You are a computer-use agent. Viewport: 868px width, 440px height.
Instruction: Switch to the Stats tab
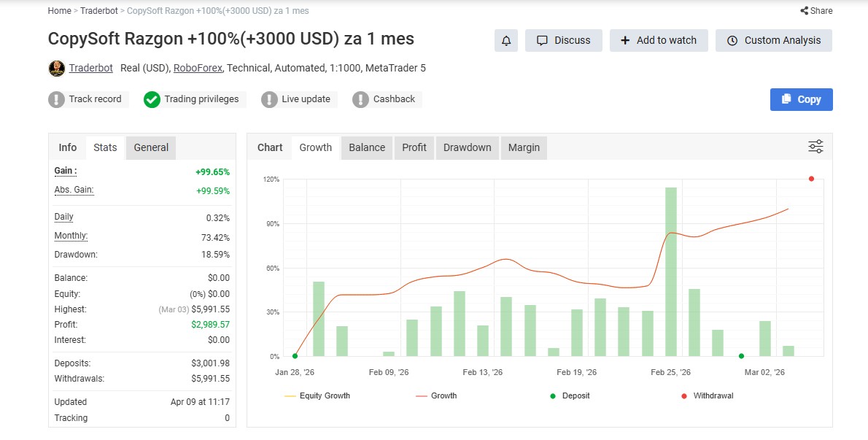tap(105, 147)
